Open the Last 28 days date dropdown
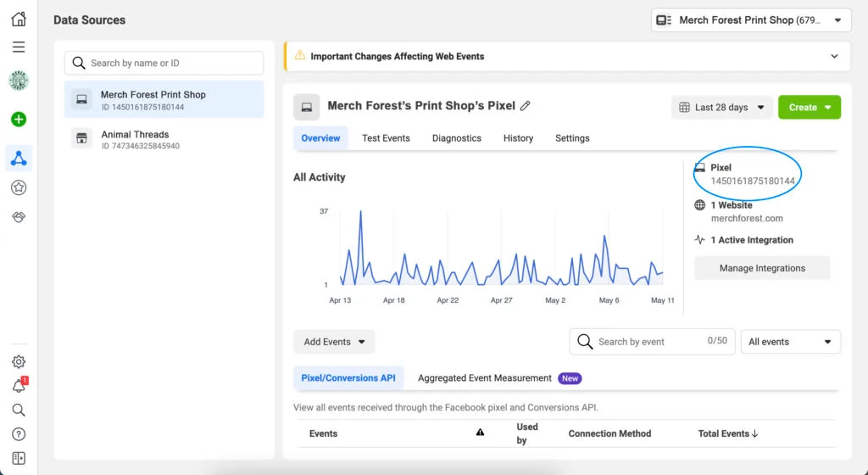This screenshot has width=868, height=475. (722, 108)
